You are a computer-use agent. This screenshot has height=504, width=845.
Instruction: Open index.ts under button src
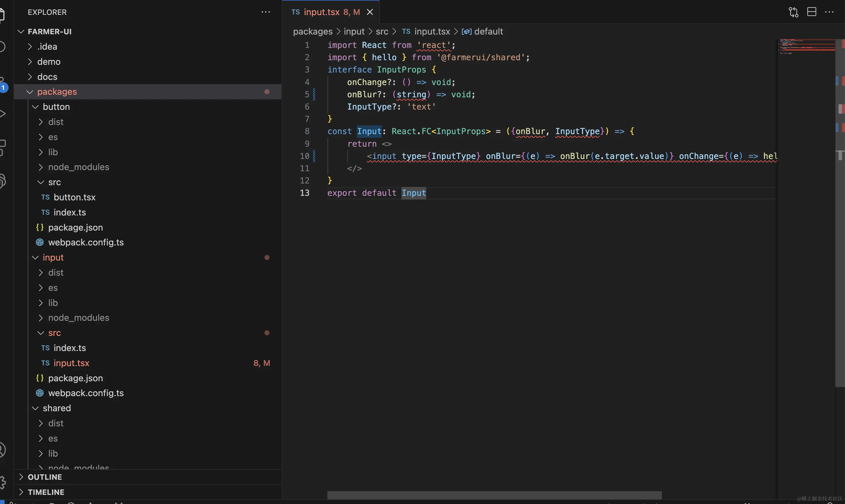(x=148, y=212)
